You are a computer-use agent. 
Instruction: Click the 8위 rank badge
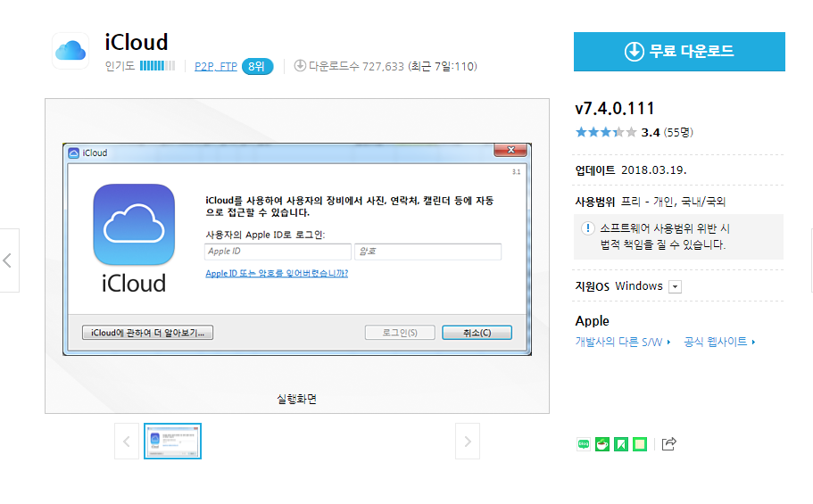click(257, 66)
